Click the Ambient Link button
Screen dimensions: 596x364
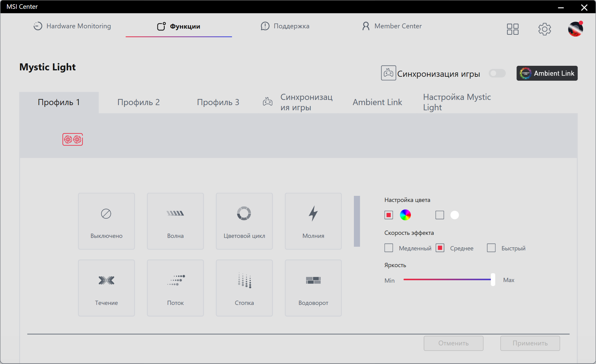click(x=547, y=73)
